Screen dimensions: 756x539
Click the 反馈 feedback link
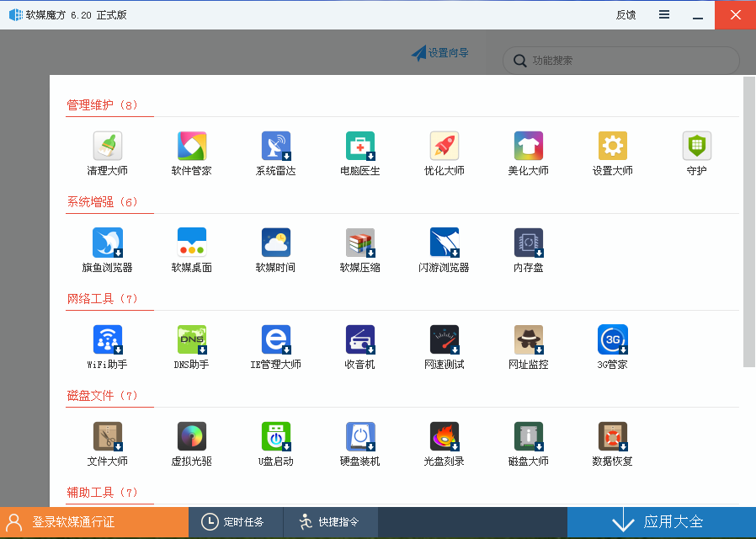point(626,15)
